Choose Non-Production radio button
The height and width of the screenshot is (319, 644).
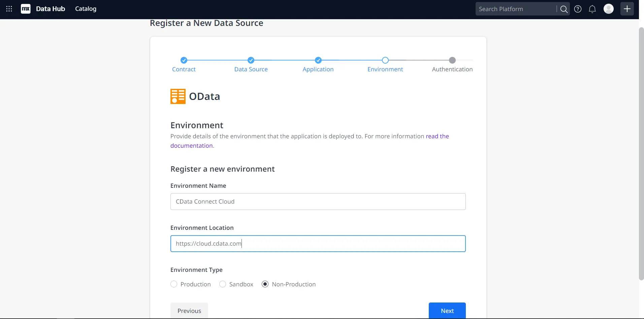pos(265,284)
